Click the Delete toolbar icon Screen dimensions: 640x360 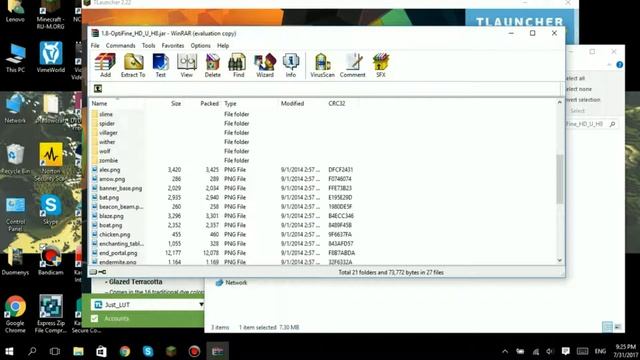[x=212, y=65]
